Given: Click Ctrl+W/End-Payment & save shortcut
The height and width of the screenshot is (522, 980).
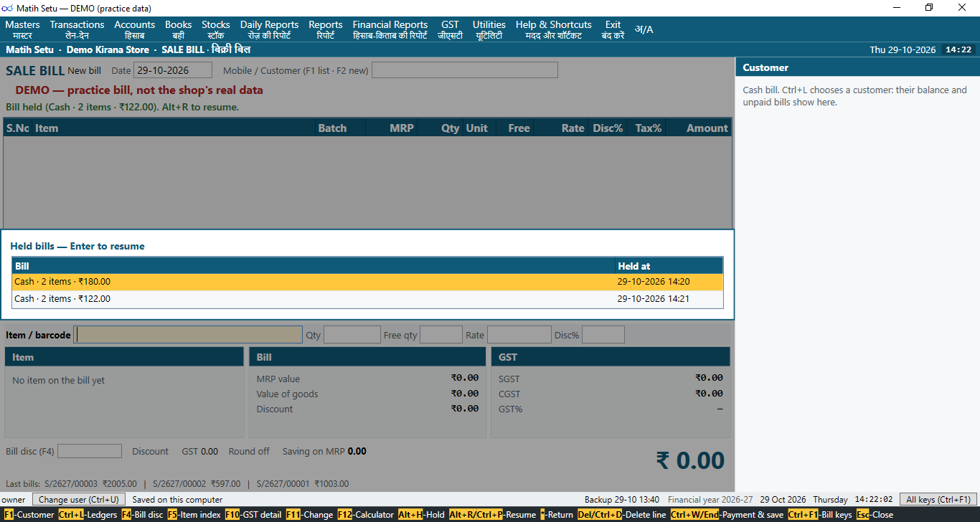Looking at the screenshot, I should click(727, 515).
